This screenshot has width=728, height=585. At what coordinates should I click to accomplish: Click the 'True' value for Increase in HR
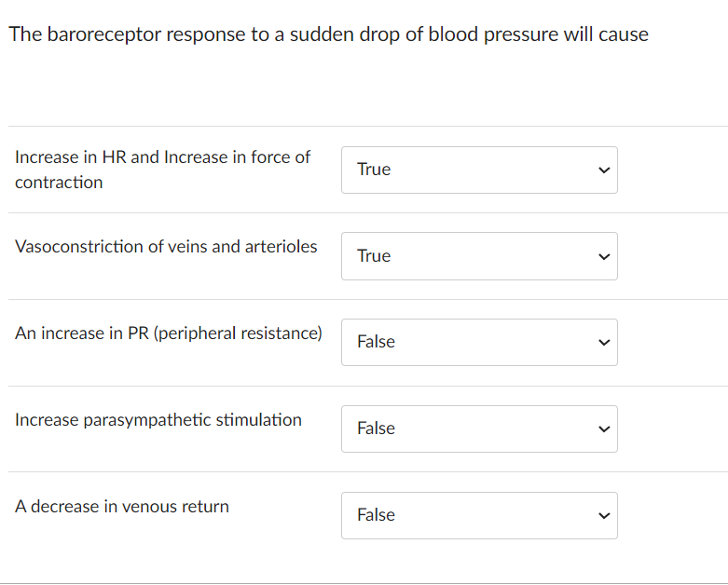click(374, 170)
